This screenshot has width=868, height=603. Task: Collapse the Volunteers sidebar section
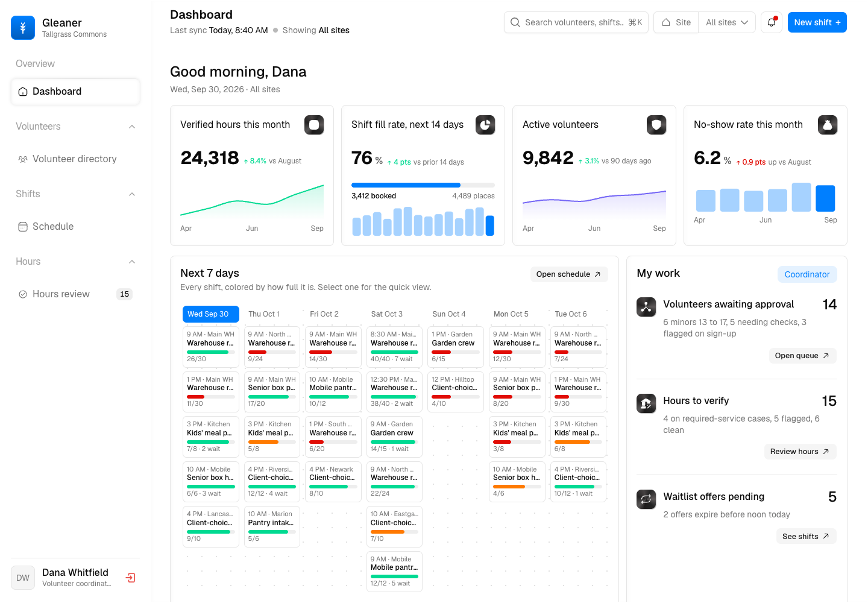coord(132,127)
